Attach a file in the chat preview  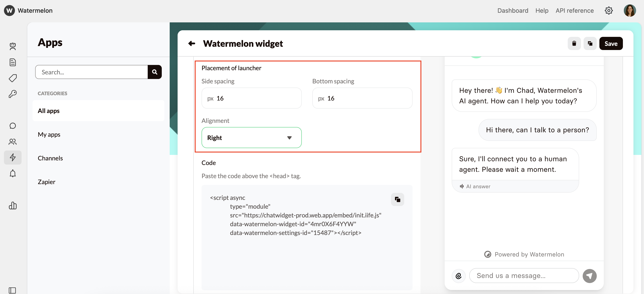[459, 276]
